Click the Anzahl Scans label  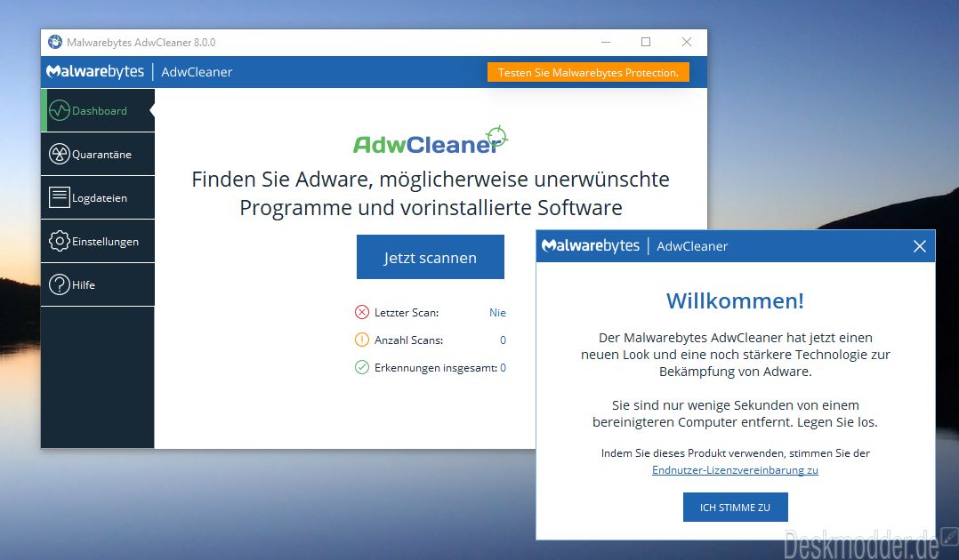tap(408, 340)
